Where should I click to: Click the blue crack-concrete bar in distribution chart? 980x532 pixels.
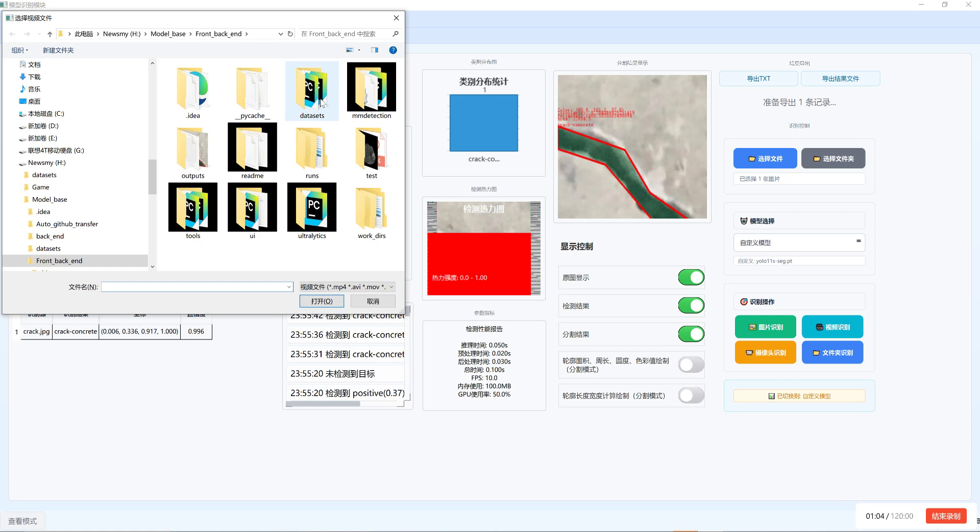click(x=483, y=123)
